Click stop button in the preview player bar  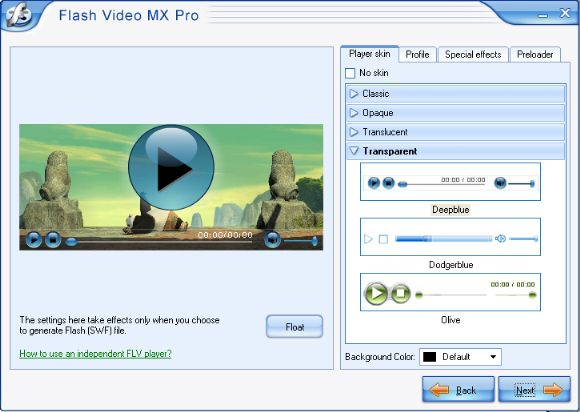(x=53, y=239)
